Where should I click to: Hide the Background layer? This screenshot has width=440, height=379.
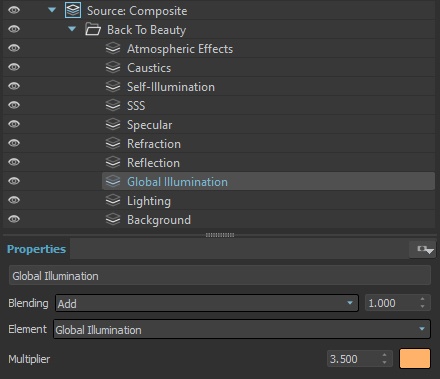point(14,219)
